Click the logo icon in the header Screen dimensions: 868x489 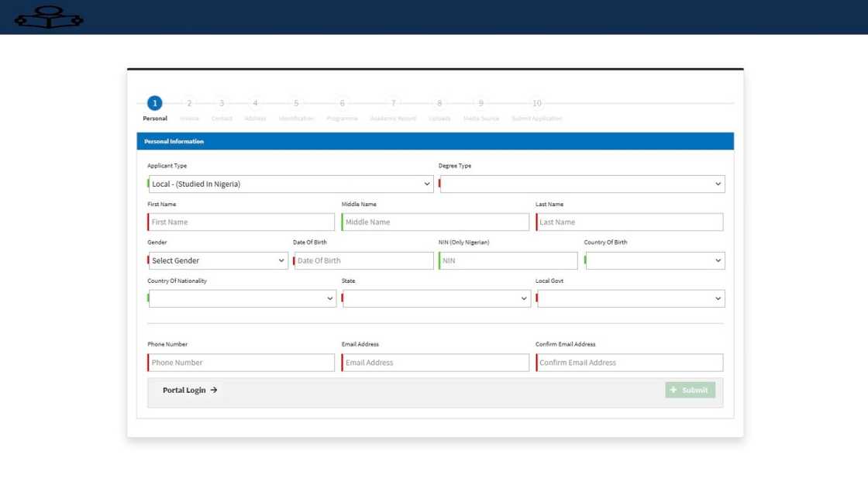click(49, 17)
